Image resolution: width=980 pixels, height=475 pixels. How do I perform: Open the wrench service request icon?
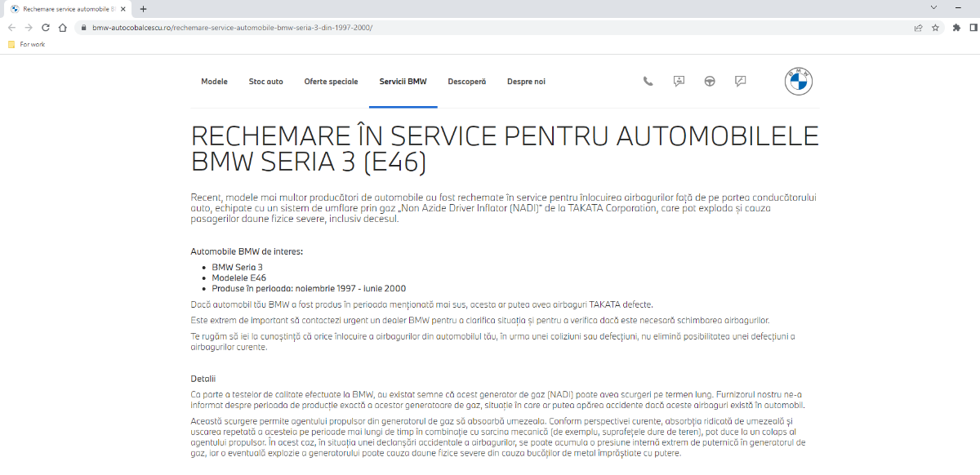(x=741, y=82)
